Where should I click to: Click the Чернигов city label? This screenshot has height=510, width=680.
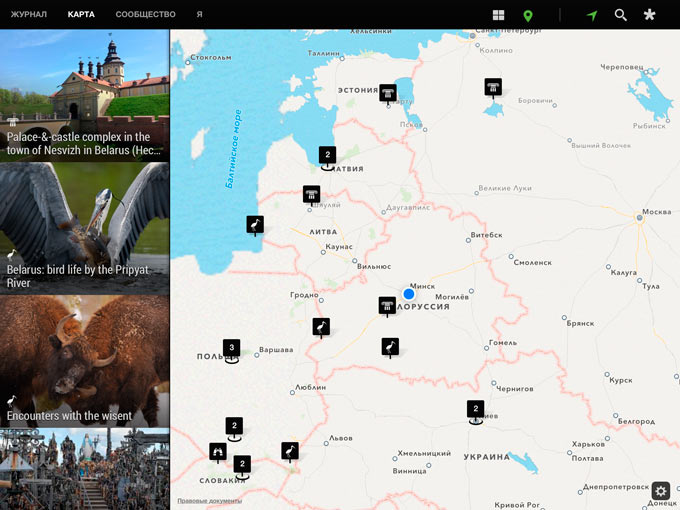click(514, 389)
